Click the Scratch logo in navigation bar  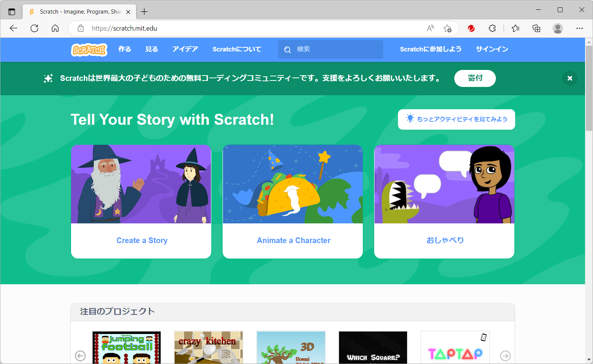(x=89, y=50)
